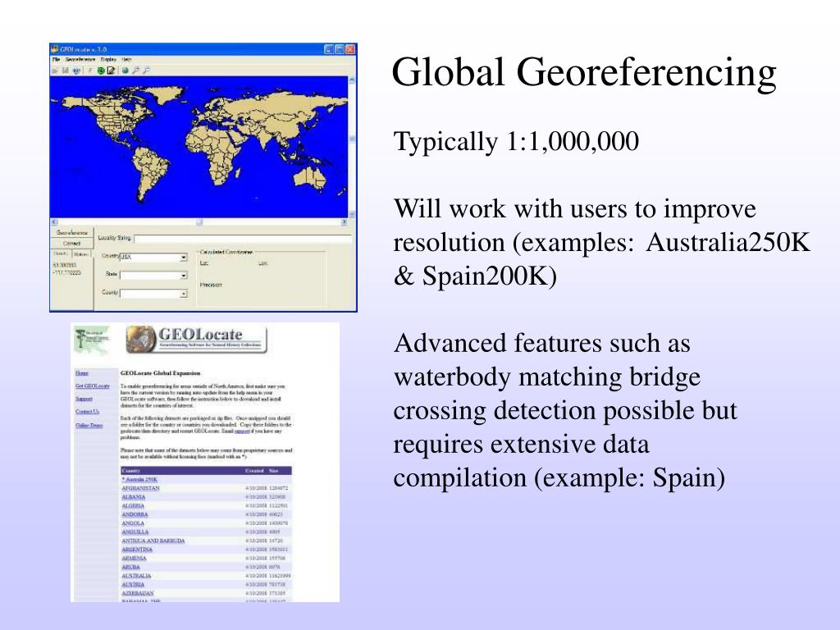
Task: Open the ANGOLA dataset link
Action: (133, 523)
